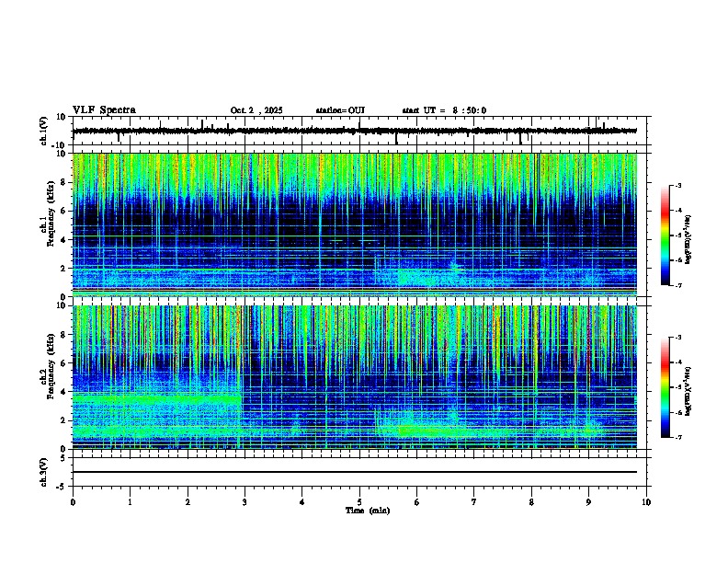Click the ch.3(V) axis label
This screenshot has height=563, width=728.
coord(43,472)
